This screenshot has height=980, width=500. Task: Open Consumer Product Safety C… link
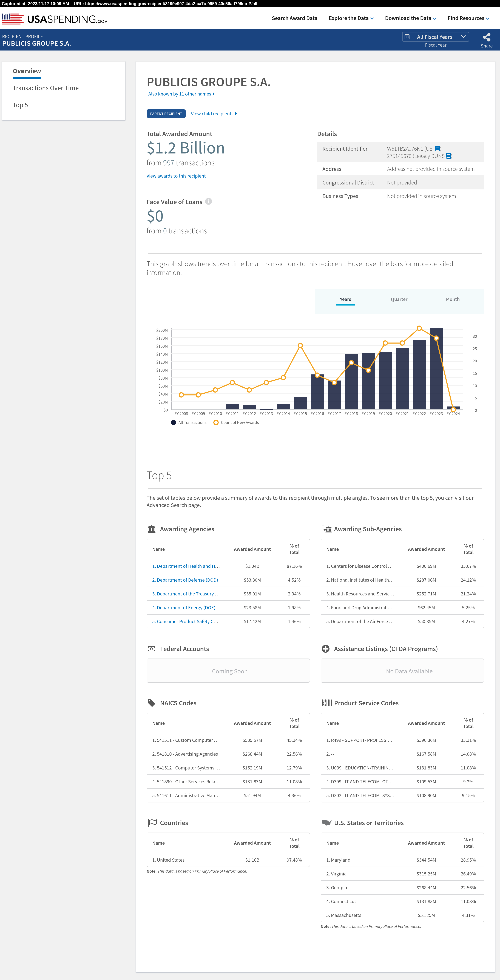coord(185,622)
